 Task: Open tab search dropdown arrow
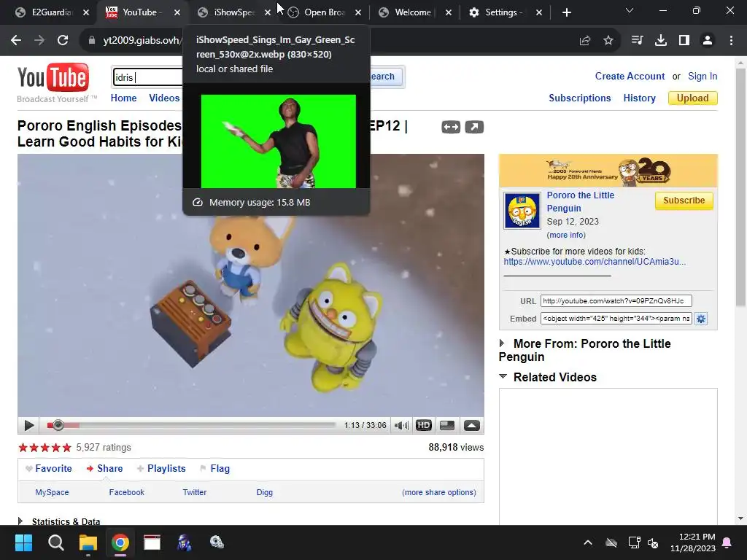[x=630, y=10]
